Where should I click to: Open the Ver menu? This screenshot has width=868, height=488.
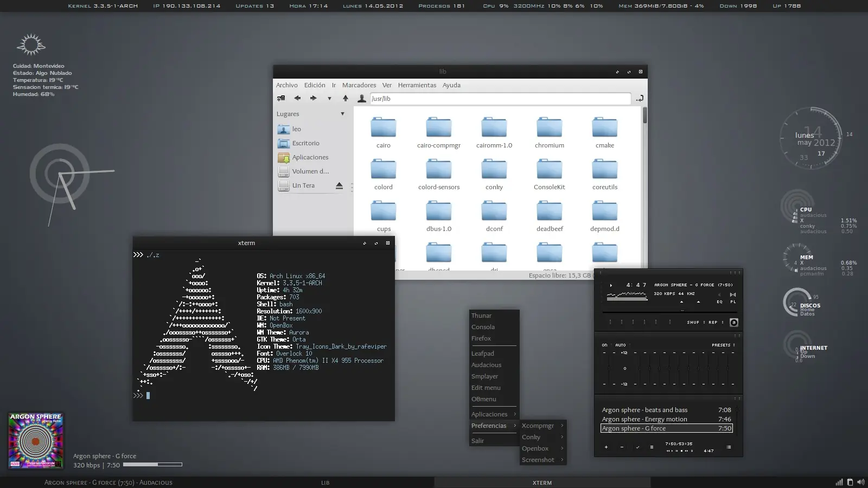pyautogui.click(x=387, y=85)
